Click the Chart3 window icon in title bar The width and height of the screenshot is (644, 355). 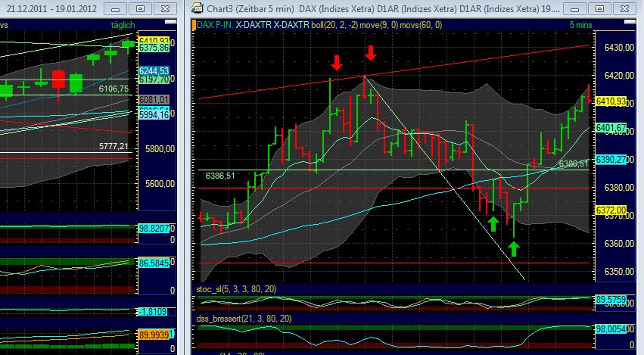198,8
